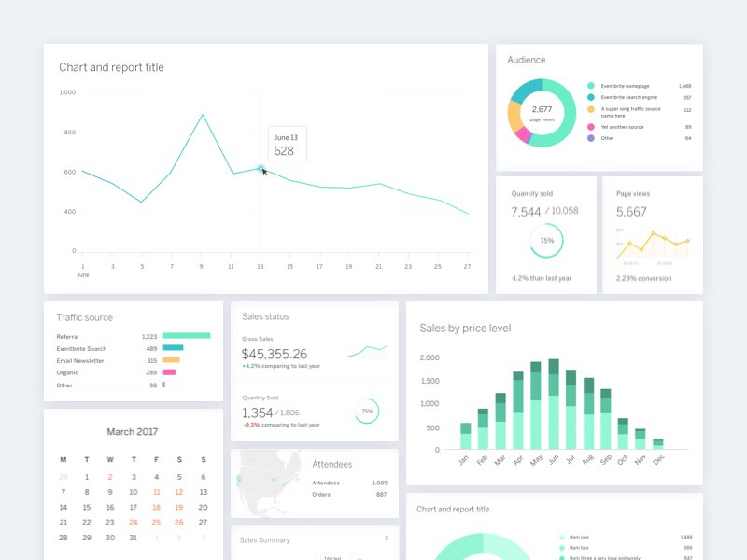Image resolution: width=747 pixels, height=560 pixels.
Task: Select highlighted March 19 in the calendar
Action: (179, 507)
